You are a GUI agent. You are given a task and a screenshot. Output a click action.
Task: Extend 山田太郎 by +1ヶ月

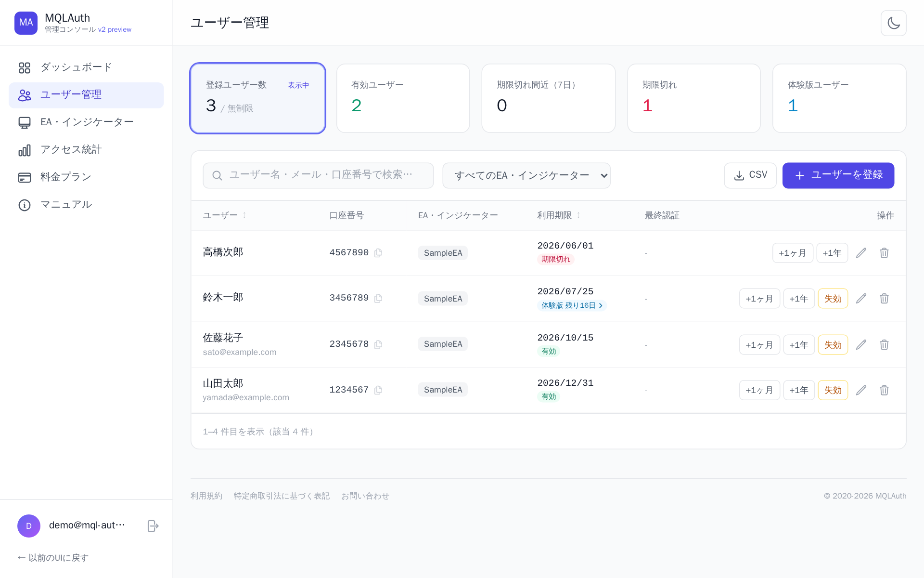point(759,390)
